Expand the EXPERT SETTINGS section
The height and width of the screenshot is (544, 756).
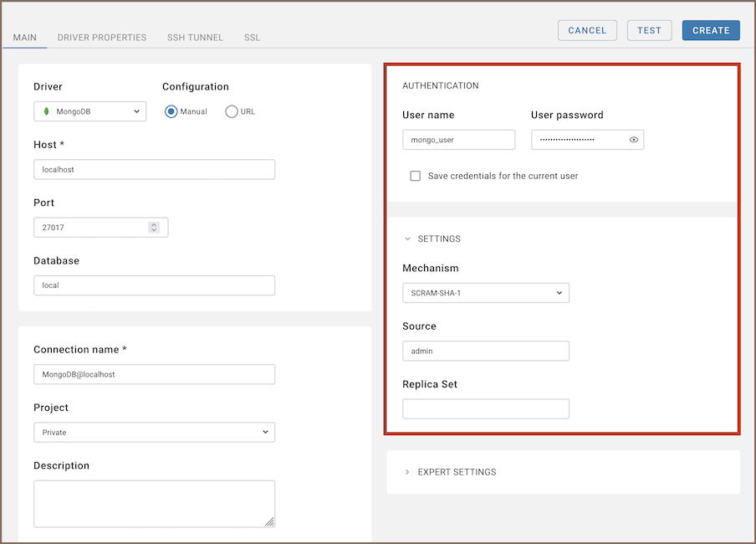coord(408,472)
